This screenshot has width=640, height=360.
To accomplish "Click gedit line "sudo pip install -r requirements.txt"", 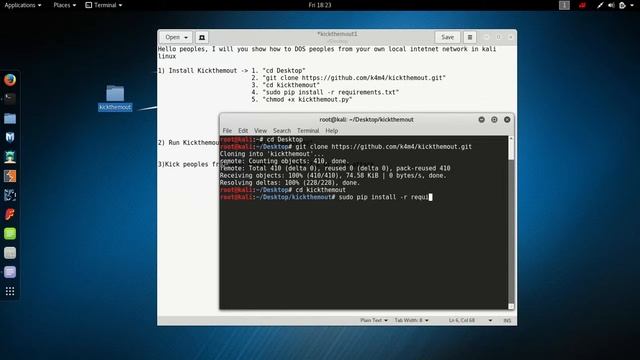I will tap(331, 92).
